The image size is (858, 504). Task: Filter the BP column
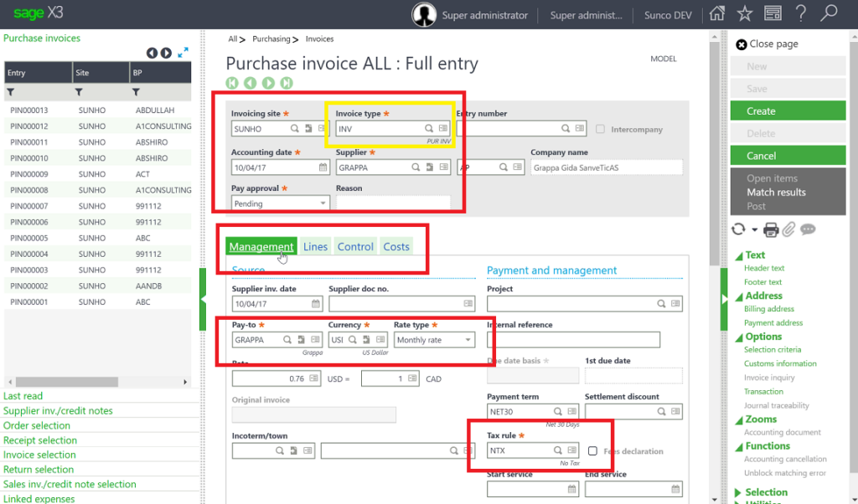point(136,92)
